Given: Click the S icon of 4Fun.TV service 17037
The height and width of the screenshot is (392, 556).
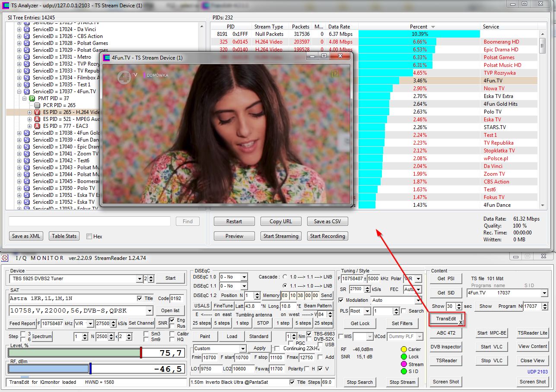Looking at the screenshot, I should pos(27,92).
